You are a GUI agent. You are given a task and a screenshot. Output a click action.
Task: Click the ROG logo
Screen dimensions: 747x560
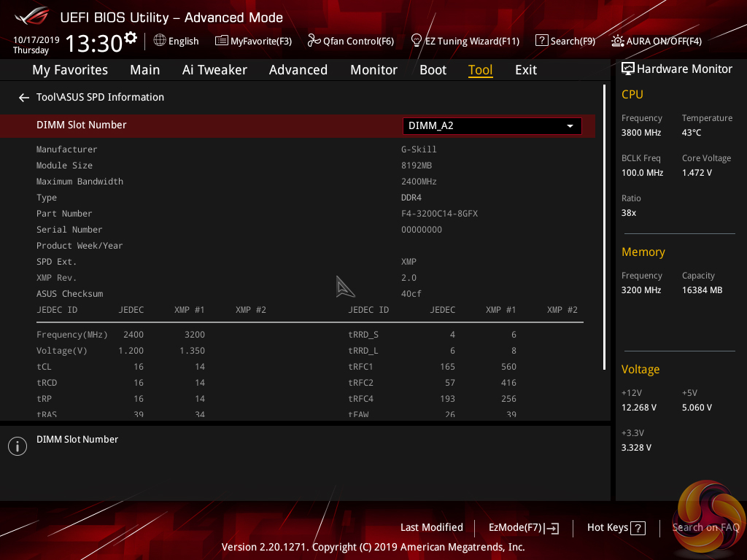point(32,16)
